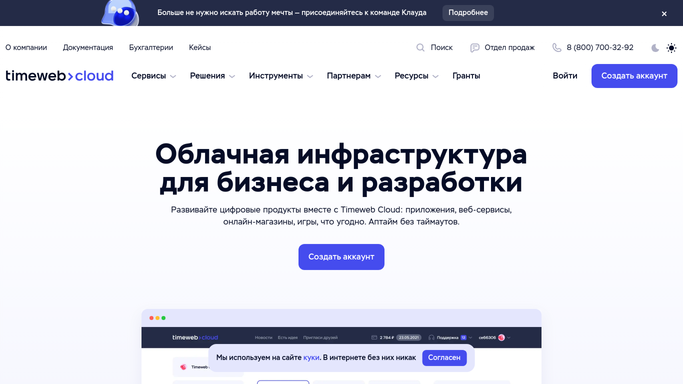Open the Документация top link
Viewport: 683px width, 384px height.
point(88,47)
